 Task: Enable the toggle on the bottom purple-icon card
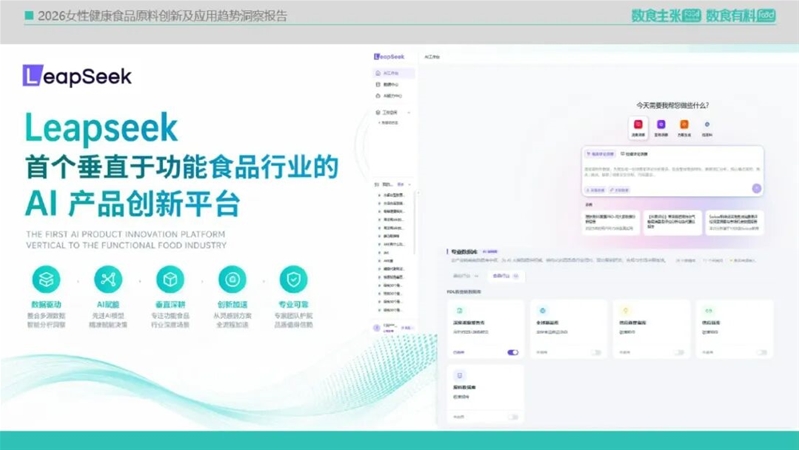pos(513,417)
